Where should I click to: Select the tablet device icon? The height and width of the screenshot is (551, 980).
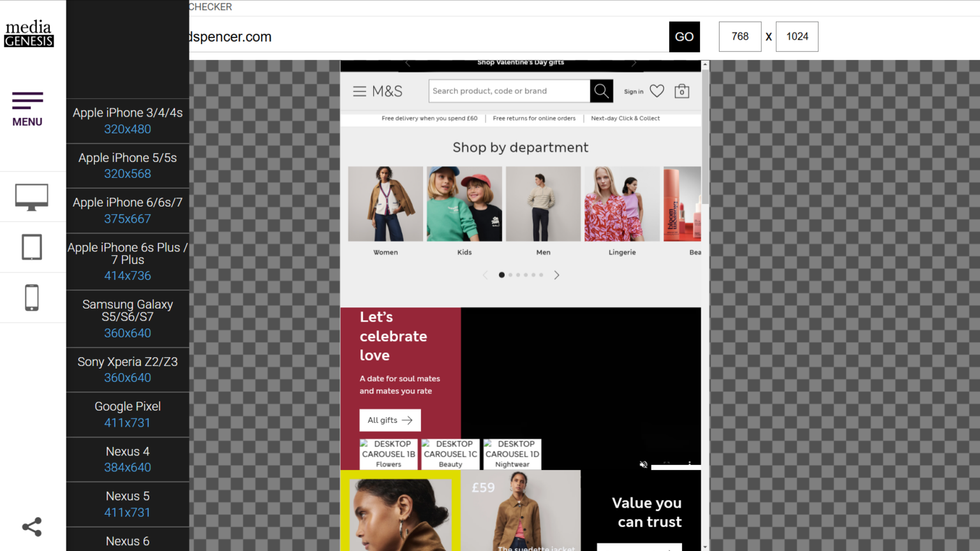pos(32,247)
